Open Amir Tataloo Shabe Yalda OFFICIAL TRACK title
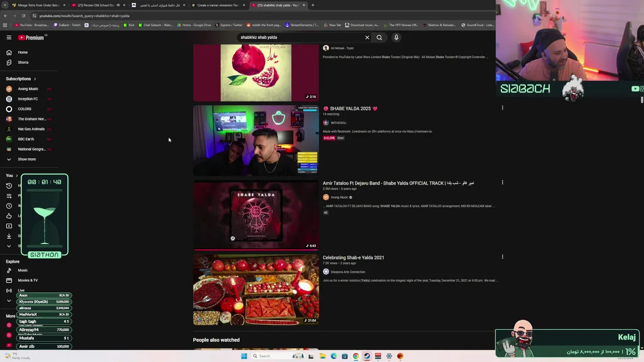 (x=398, y=183)
